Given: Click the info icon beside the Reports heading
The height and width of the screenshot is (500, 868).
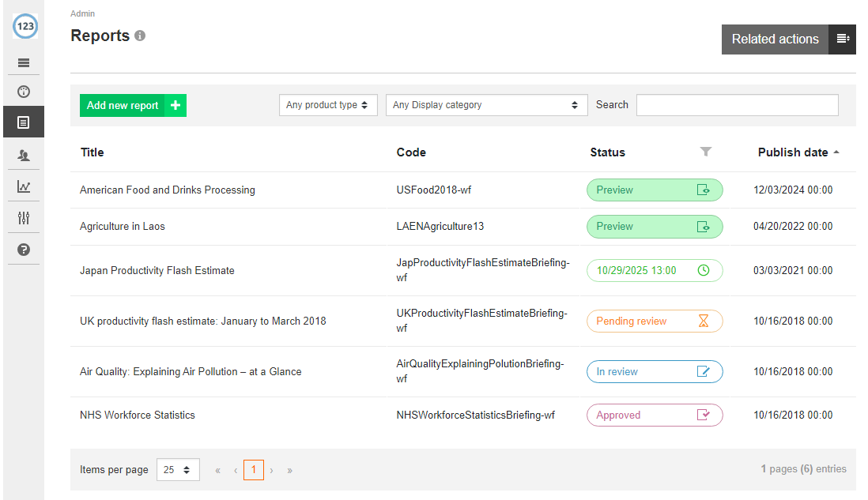Looking at the screenshot, I should (x=140, y=35).
